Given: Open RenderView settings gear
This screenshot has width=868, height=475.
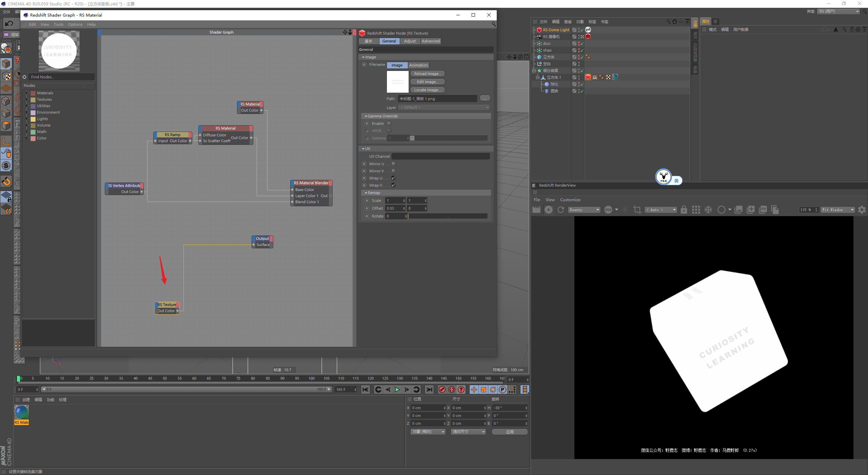Looking at the screenshot, I should (862, 210).
